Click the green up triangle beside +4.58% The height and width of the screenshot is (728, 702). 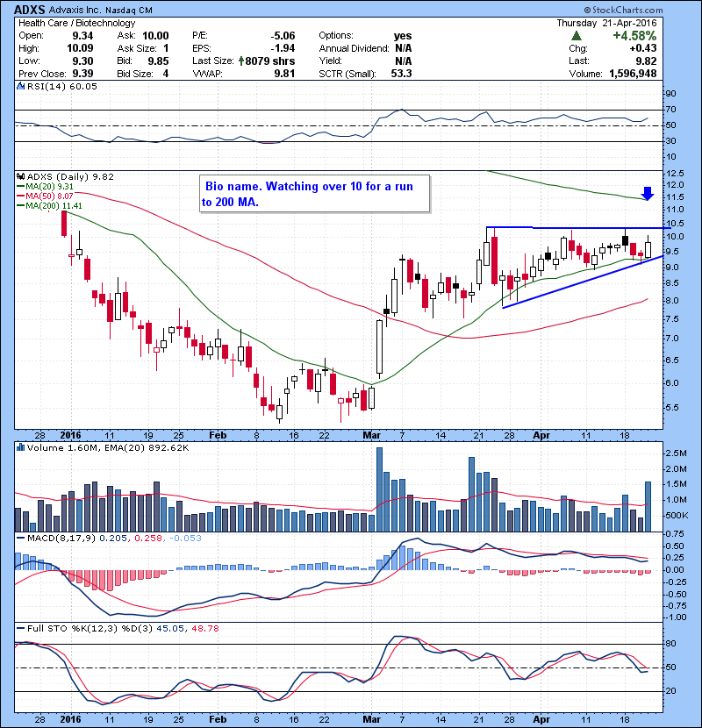tap(577, 36)
